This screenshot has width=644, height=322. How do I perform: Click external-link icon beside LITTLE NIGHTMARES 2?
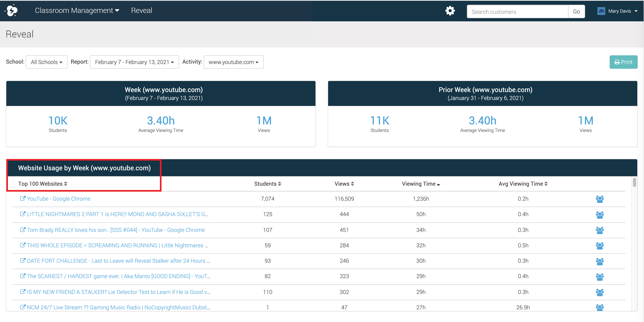(23, 214)
